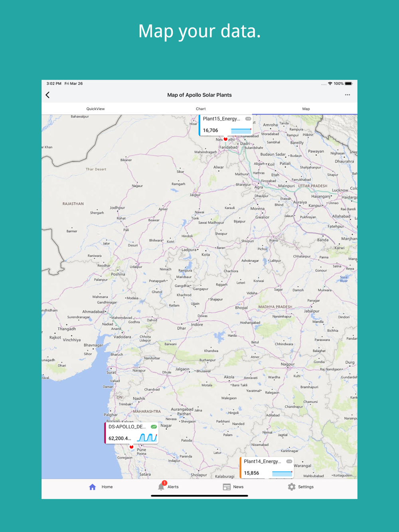Screen dimensions: 399x532
Task: Click the Agra city label
Action: click(259, 187)
